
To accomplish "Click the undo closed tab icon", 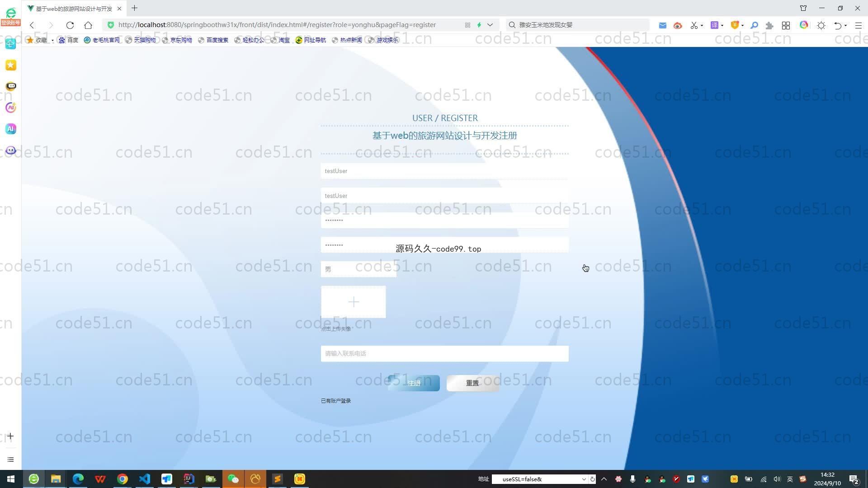I will 837,25.
